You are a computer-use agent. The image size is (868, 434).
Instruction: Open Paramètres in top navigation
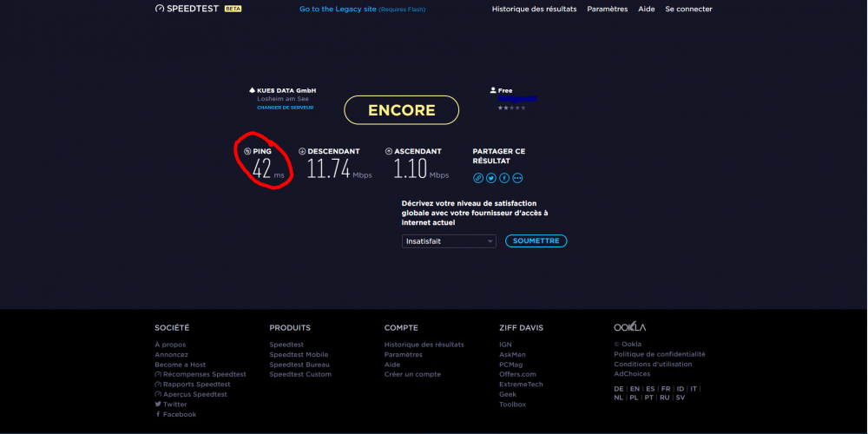pos(608,9)
